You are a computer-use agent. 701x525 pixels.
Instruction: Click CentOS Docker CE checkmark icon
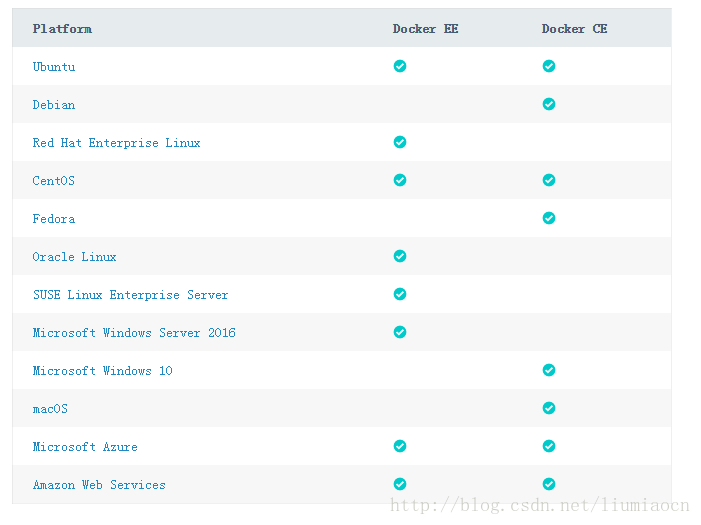549,180
